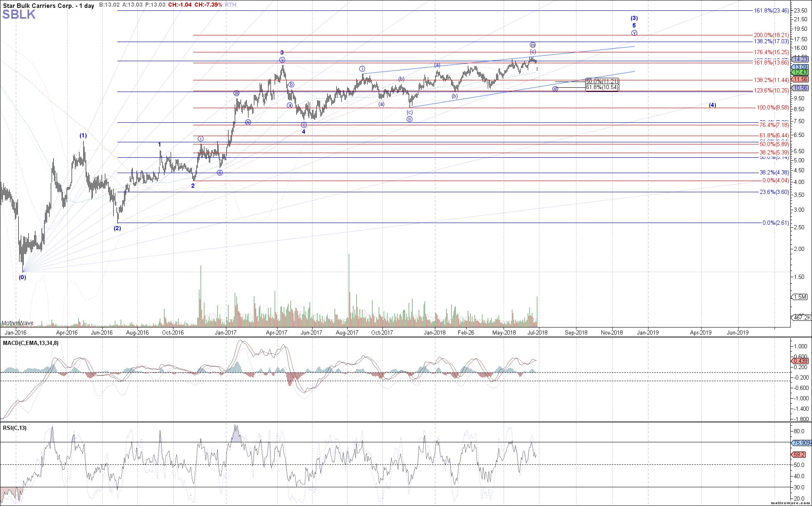Click the 50.0%(5.89) level label
This screenshot has height=506, width=812.
774,144
